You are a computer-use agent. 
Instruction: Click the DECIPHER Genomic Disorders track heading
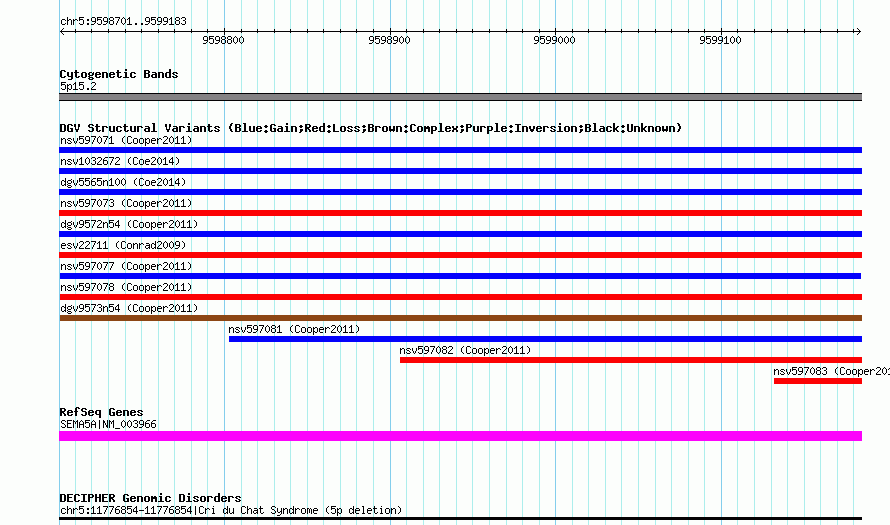pos(150,498)
